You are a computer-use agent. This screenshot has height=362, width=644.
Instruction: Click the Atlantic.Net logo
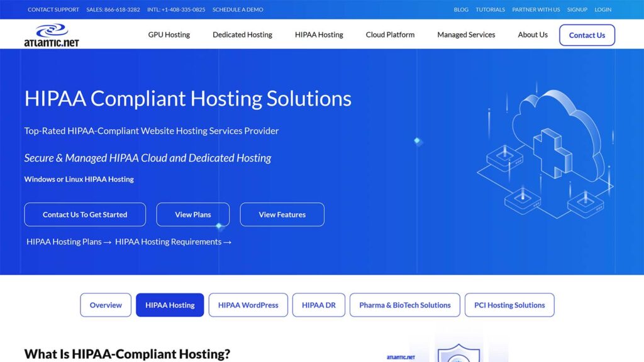pyautogui.click(x=52, y=35)
